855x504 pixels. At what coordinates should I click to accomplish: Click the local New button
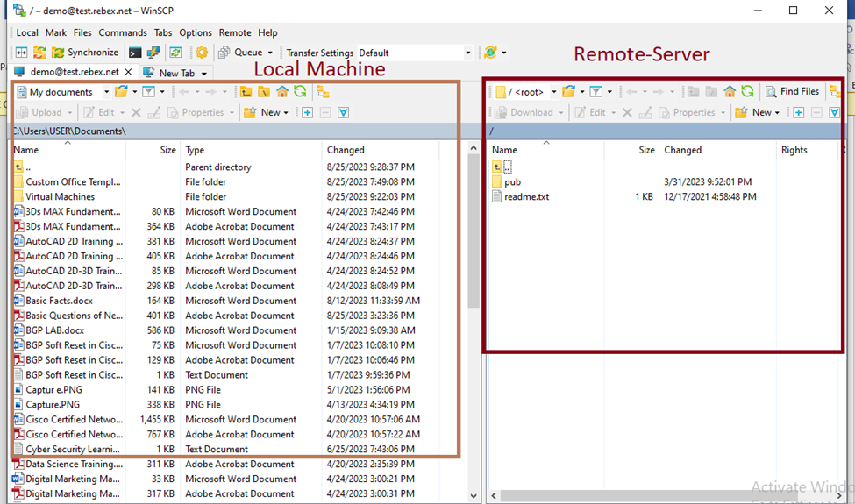[x=263, y=113]
